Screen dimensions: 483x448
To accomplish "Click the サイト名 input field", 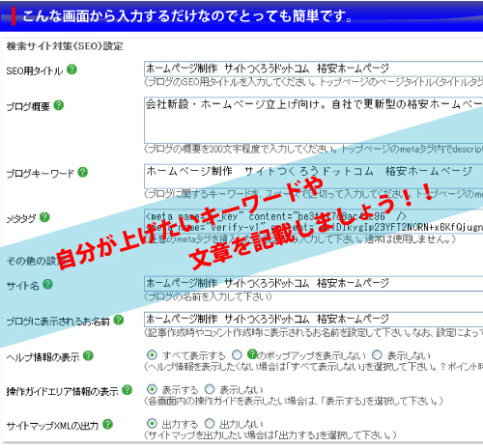I will point(313,284).
